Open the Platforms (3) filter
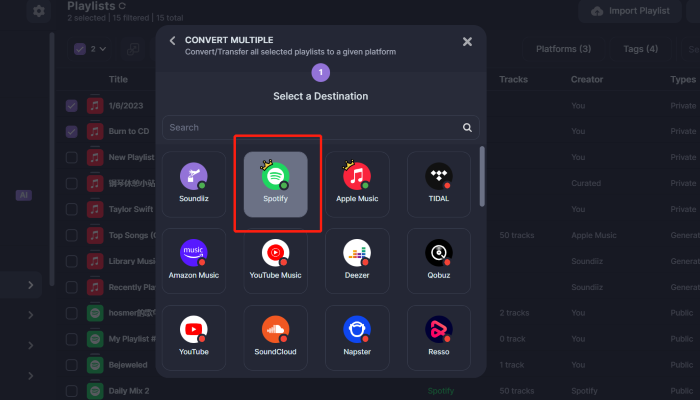The width and height of the screenshot is (700, 400). [563, 49]
